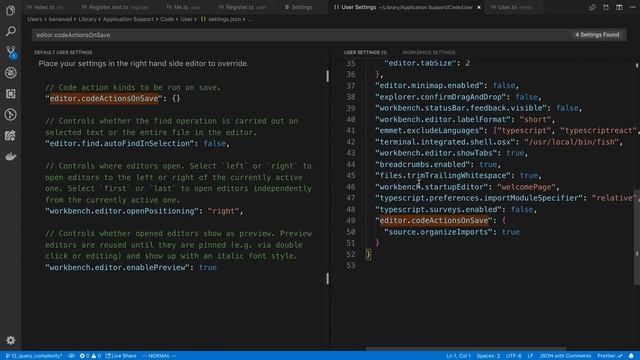The height and width of the screenshot is (360, 640).
Task: Click the settings search input field
Action: (302, 35)
